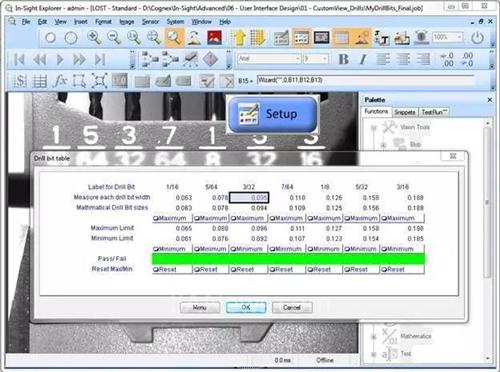Click the power Online/Offline icon in toolbar

pos(477,38)
